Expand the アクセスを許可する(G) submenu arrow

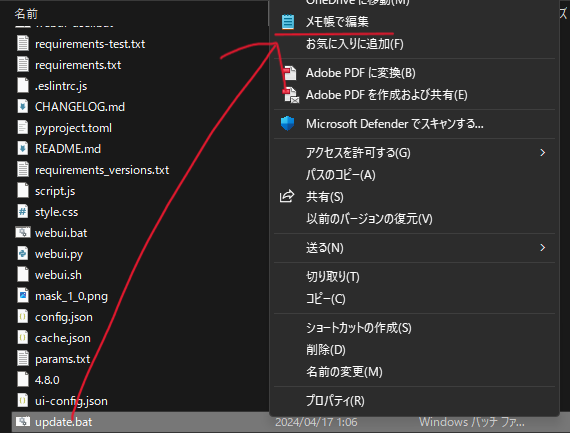pos(542,153)
